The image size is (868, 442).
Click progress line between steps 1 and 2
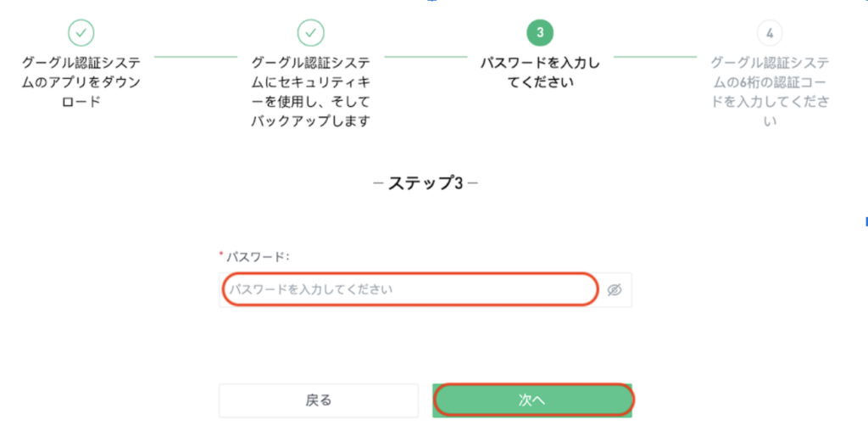tap(196, 57)
